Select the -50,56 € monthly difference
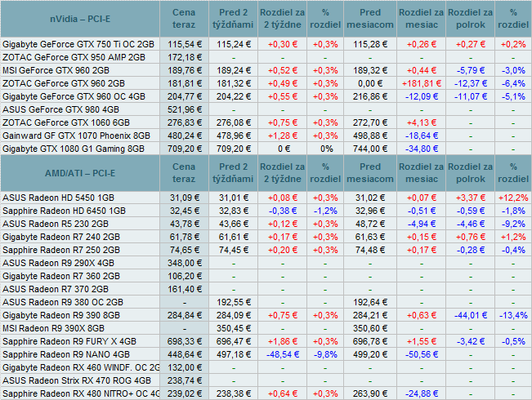 [x=422, y=354]
